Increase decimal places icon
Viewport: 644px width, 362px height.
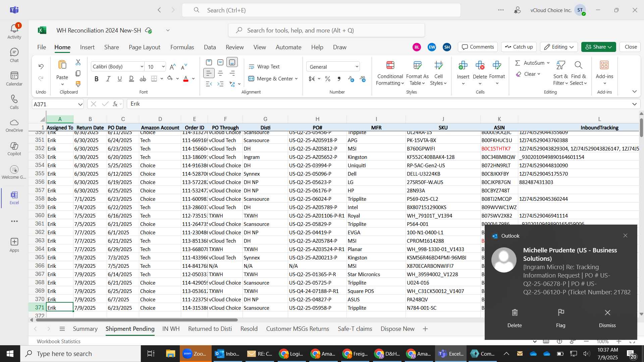[351, 79]
